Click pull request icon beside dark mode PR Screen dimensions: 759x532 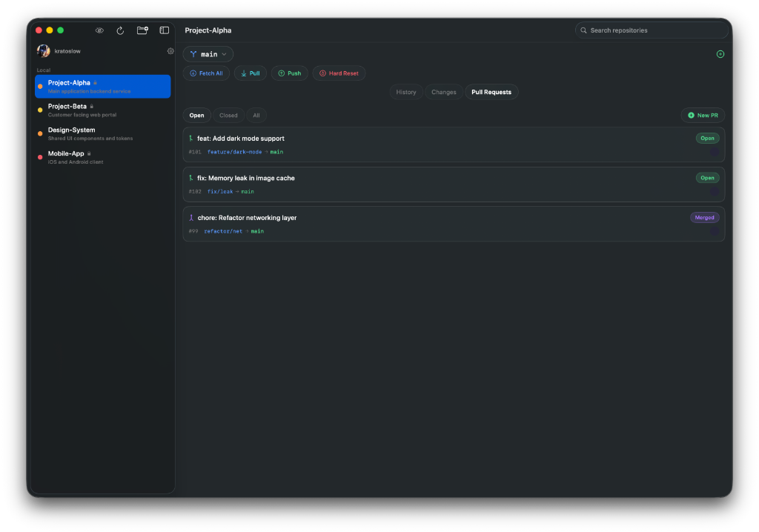191,139
